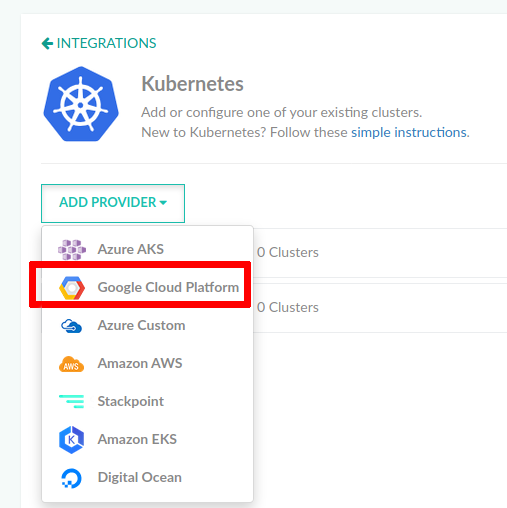Choose the Stackpoint provider option
This screenshot has height=508, width=507.
pyautogui.click(x=147, y=401)
